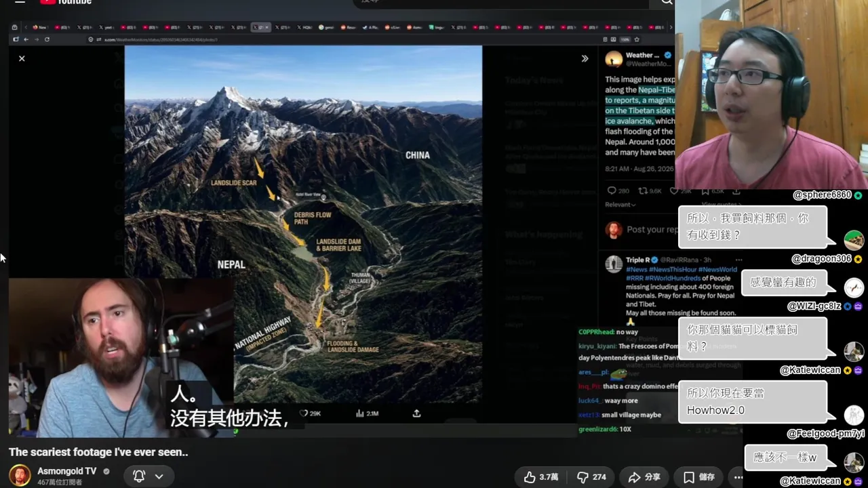Click the '應該不一樣w' chat bubble
The image size is (868, 488).
(x=785, y=457)
